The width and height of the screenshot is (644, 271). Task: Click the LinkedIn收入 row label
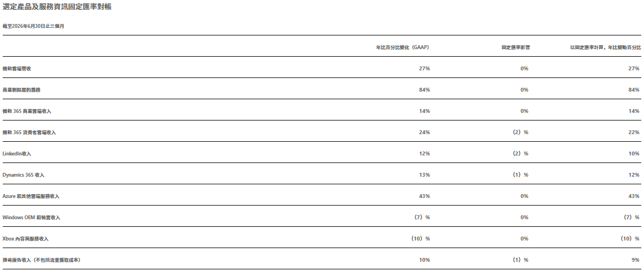(x=17, y=154)
